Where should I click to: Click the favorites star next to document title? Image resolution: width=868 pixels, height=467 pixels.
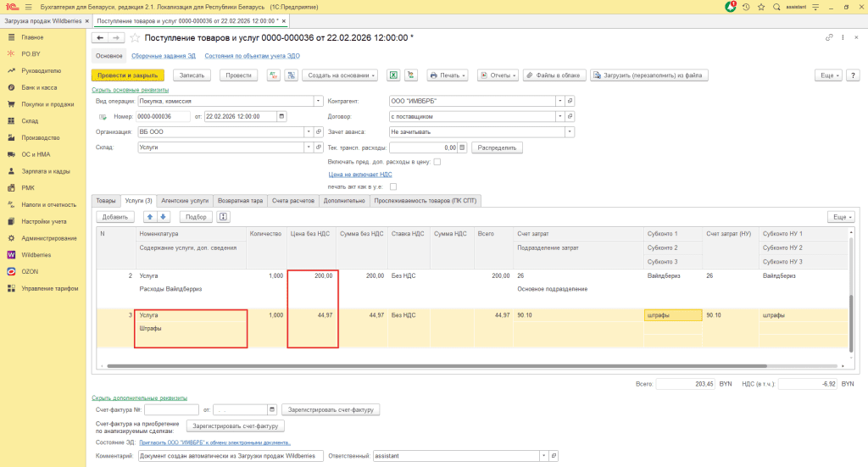click(x=136, y=38)
